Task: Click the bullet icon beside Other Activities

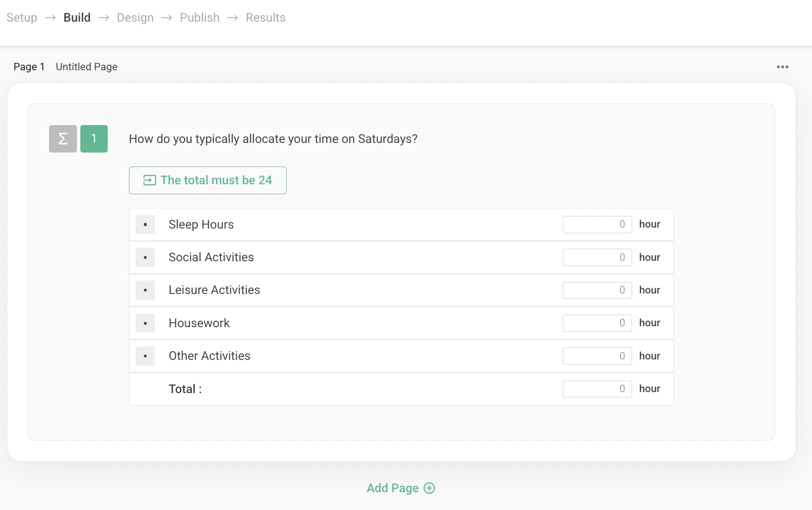Action: pyautogui.click(x=145, y=356)
